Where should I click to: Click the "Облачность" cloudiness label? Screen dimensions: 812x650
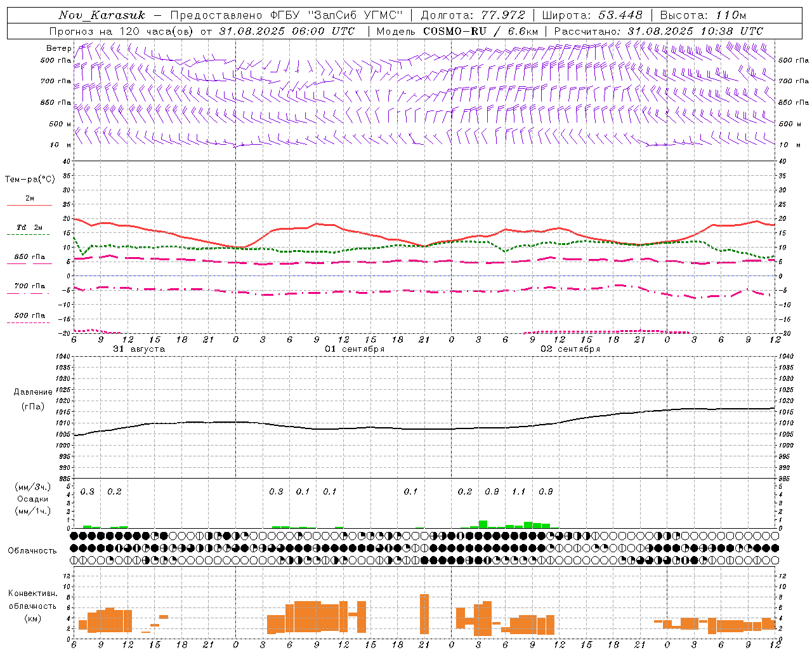pos(32,550)
